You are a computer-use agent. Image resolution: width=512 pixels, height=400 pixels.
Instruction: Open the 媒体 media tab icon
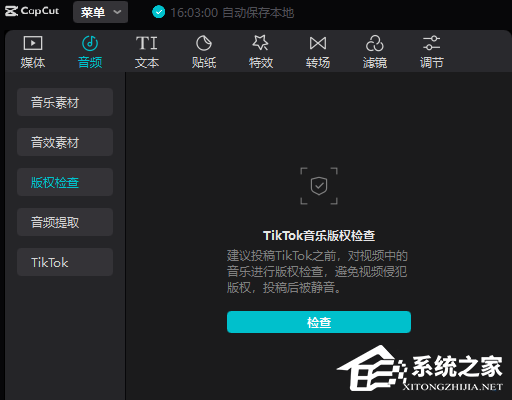(33, 43)
